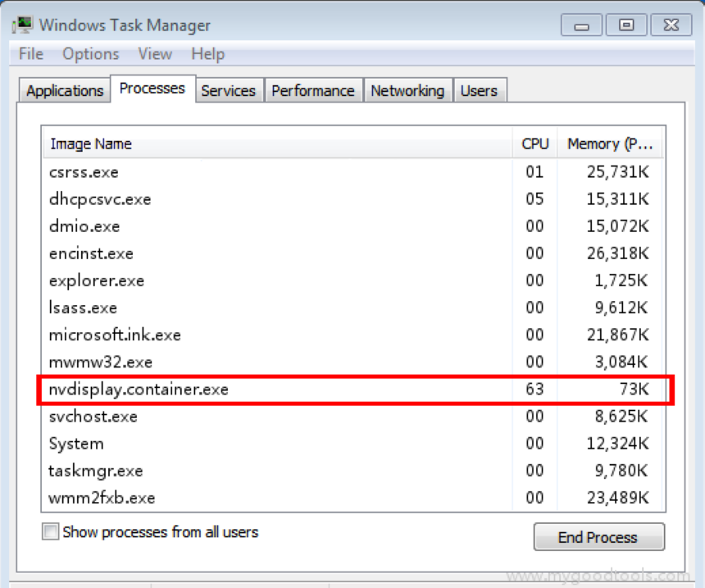Screen dimensions: 705x588
Task: Click the 26,318K memory value
Action: coord(618,253)
